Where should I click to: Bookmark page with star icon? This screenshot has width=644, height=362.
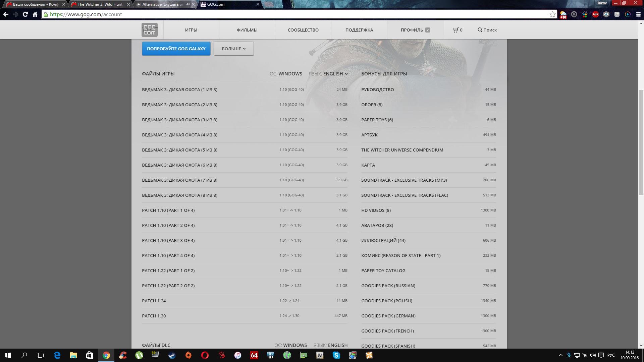point(552,14)
